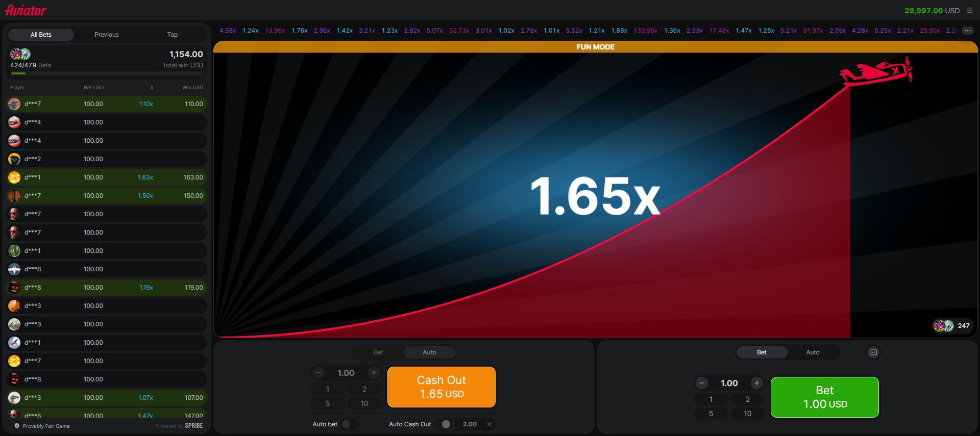Place the green 1.00 USD bet

[x=825, y=397]
